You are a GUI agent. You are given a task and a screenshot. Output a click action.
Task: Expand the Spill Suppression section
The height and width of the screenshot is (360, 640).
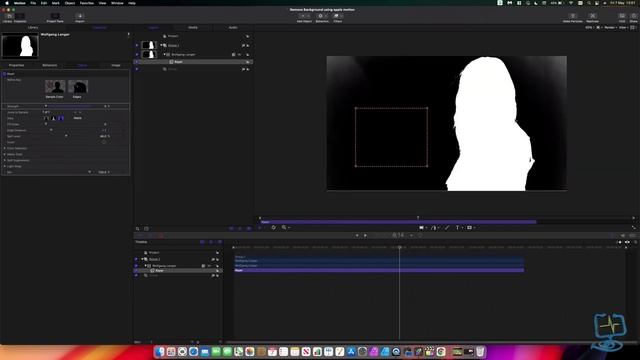[4, 160]
